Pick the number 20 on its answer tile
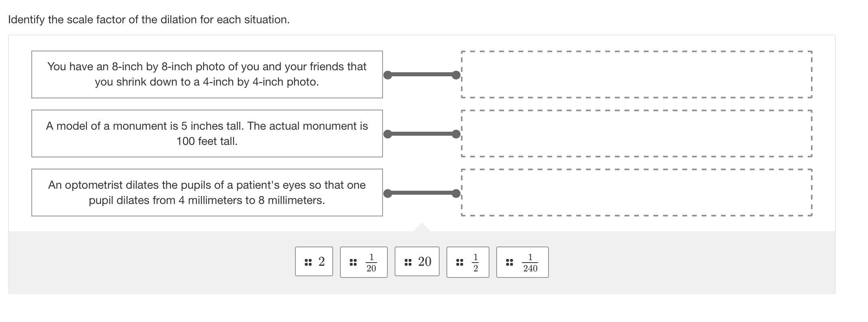 coord(424,262)
